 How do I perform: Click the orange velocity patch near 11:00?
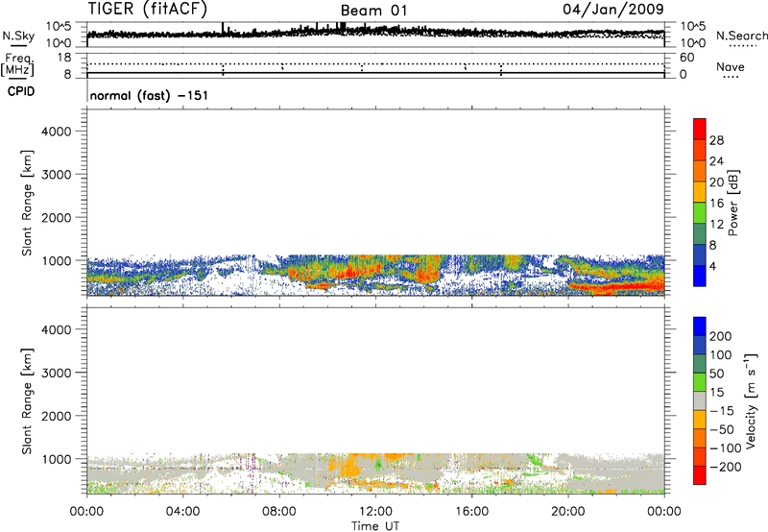(x=348, y=466)
